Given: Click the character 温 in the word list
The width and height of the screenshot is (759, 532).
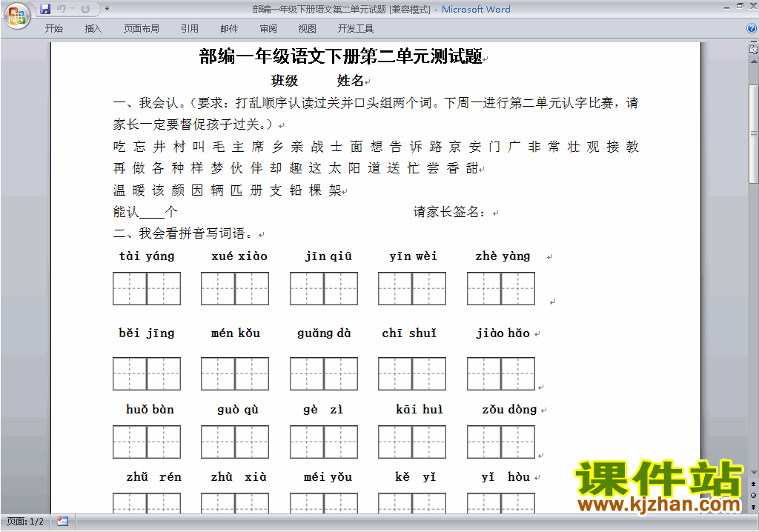Looking at the screenshot, I should point(119,190).
